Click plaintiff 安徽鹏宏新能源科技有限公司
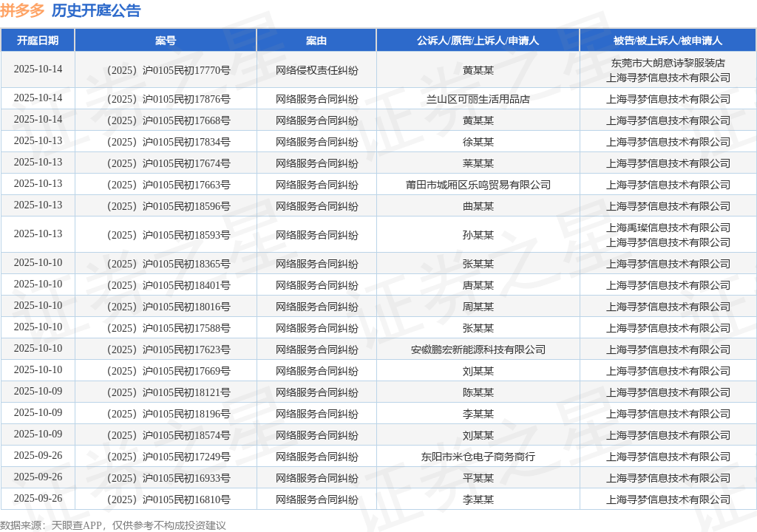This screenshot has width=757, height=532. tap(478, 349)
